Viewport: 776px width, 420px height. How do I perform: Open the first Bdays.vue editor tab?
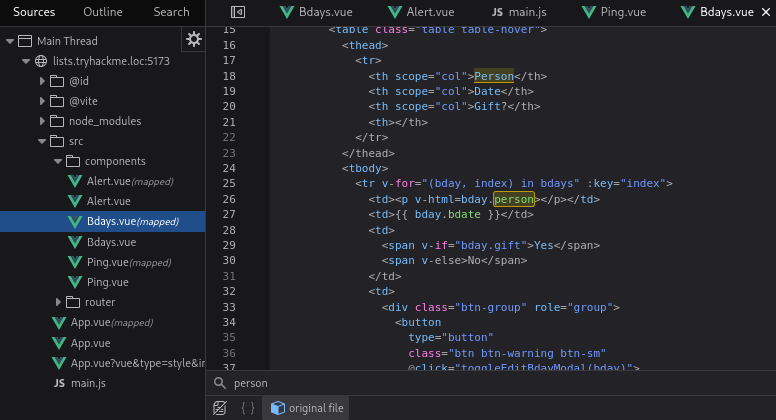pos(316,12)
